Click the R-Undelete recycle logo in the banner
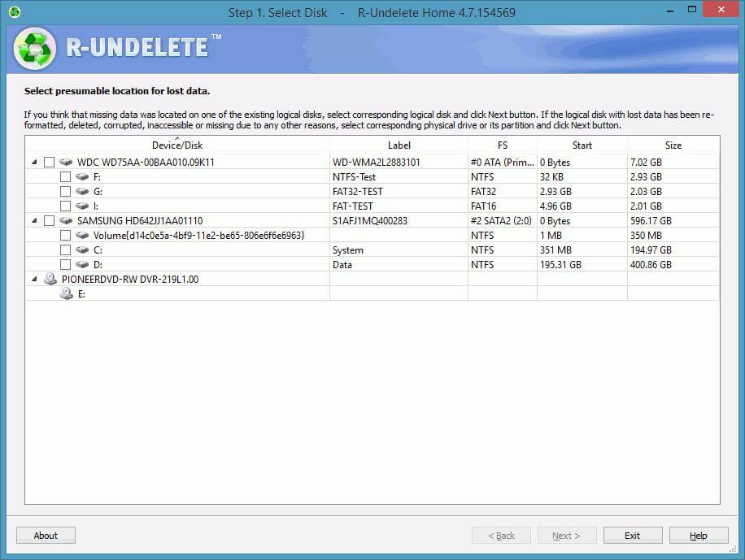Image resolution: width=745 pixels, height=560 pixels. coord(35,49)
